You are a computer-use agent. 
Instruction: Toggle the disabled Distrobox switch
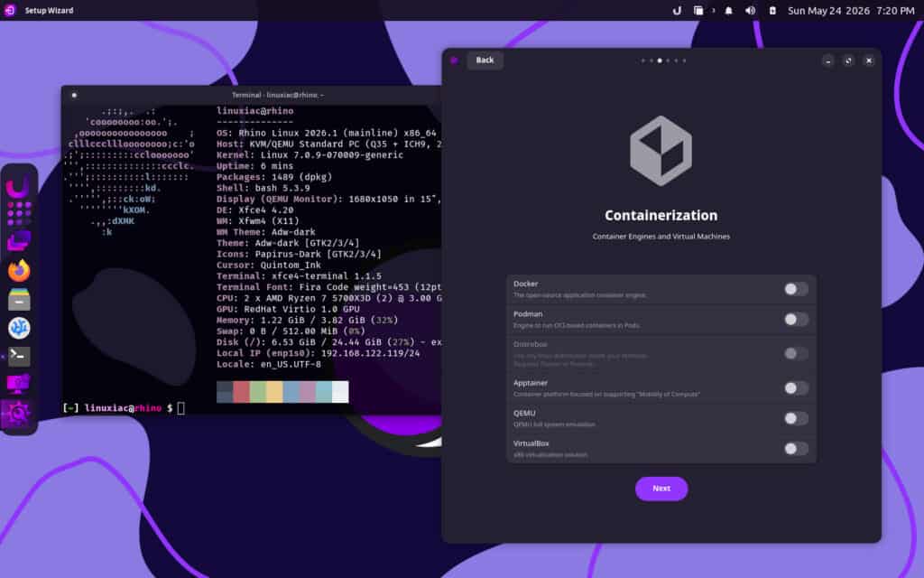coord(796,354)
